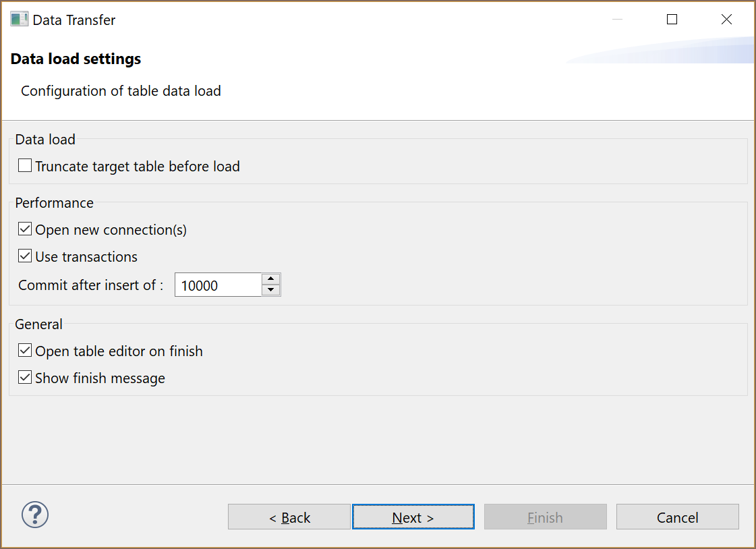Go back with the Back button
Viewport: 756px width, 549px height.
pyautogui.click(x=289, y=517)
